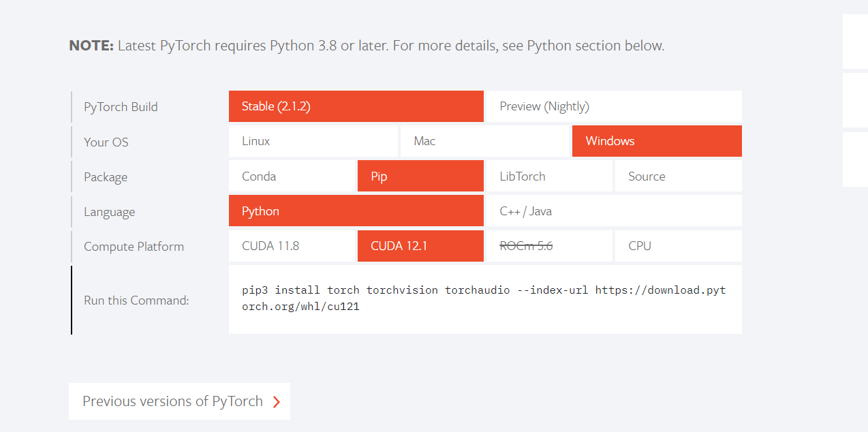Click the PyTorch Build row label
This screenshot has height=432, width=868.
tap(121, 107)
